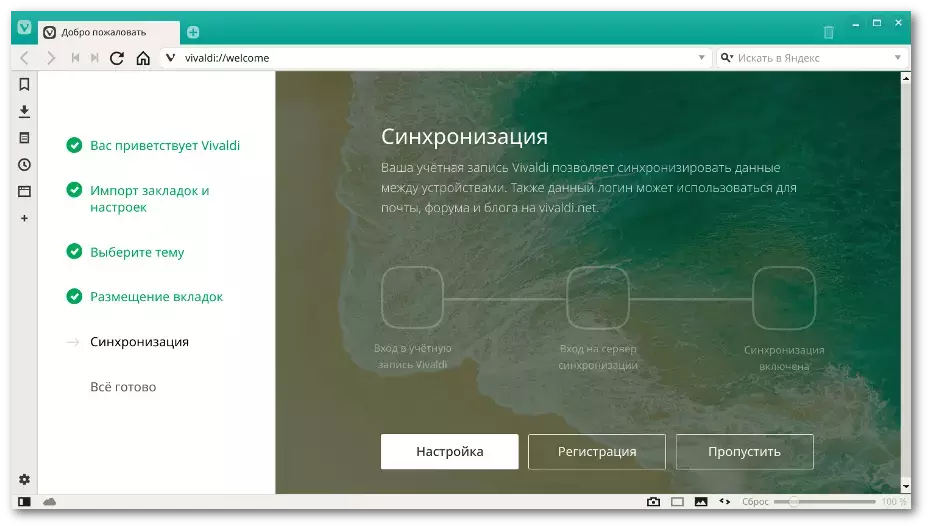
Task: Open the address bar history dropdown
Action: 702,58
